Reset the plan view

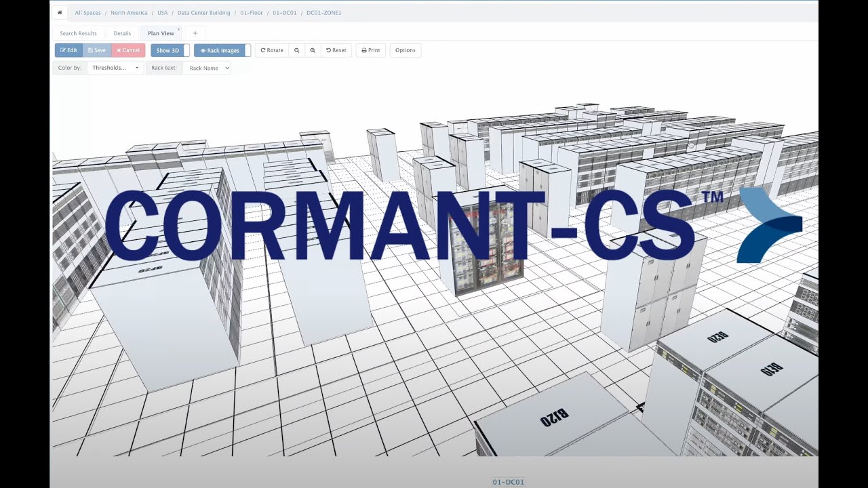(336, 50)
